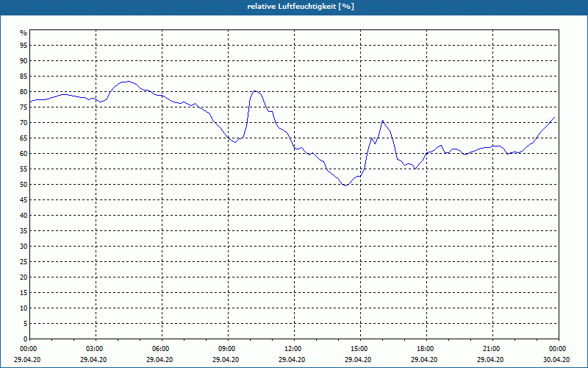This screenshot has width=588, height=368.
Task: Select the 50 y-axis label
Action: [x=24, y=185]
